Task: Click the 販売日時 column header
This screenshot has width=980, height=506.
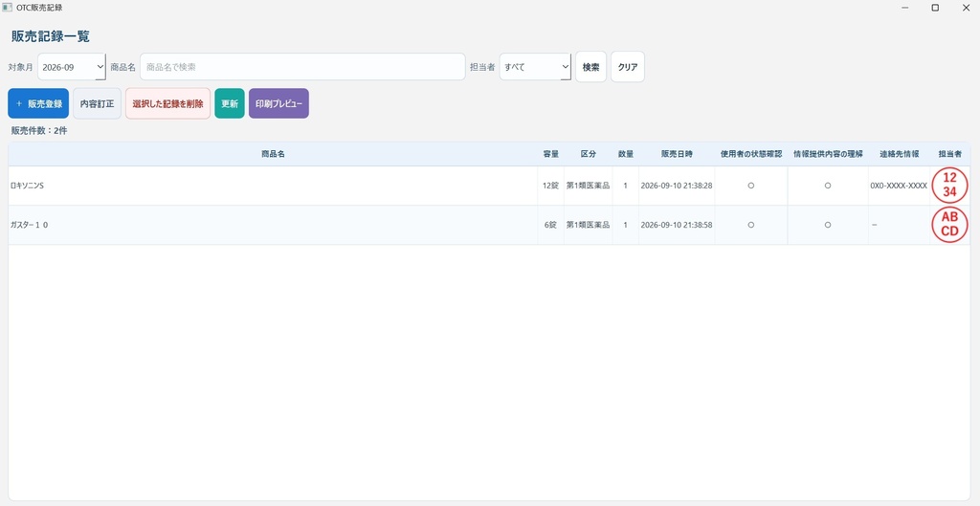Action: coord(677,154)
